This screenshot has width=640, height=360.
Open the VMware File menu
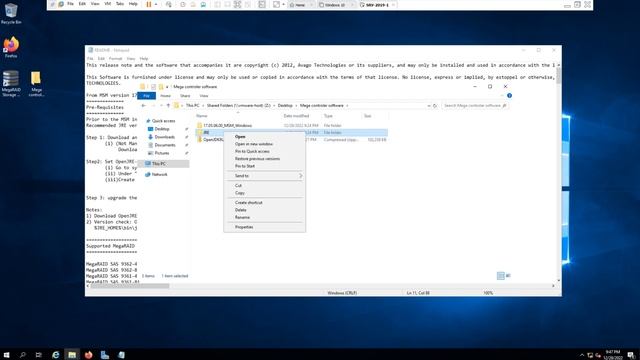click(x=70, y=4)
